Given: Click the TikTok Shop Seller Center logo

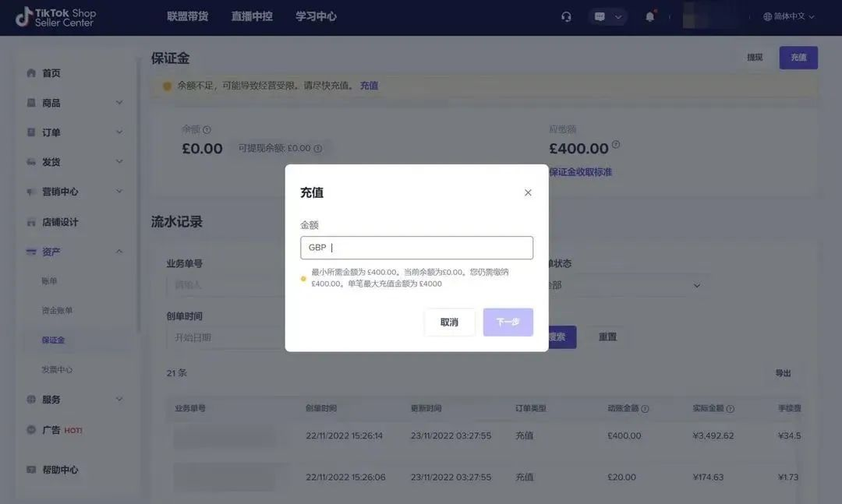Looking at the screenshot, I should coord(55,17).
